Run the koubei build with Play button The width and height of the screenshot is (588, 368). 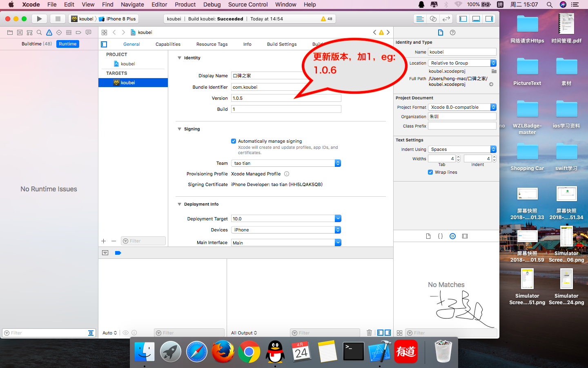click(39, 19)
